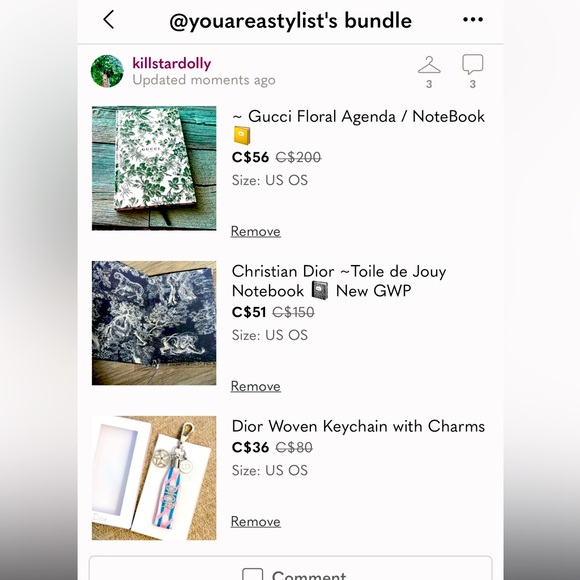Go back using the left chevron arrow

click(x=109, y=20)
